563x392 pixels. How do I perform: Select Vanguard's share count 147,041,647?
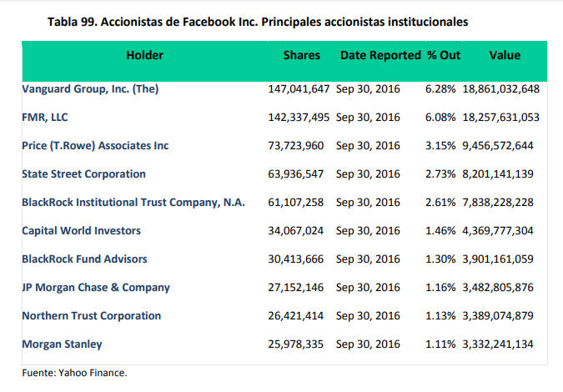click(x=299, y=89)
